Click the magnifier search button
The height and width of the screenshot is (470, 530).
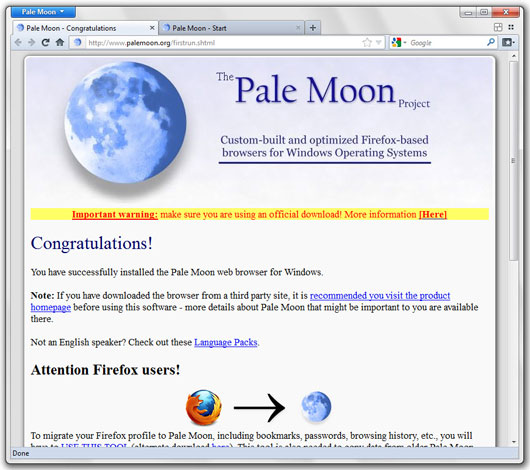(491, 43)
